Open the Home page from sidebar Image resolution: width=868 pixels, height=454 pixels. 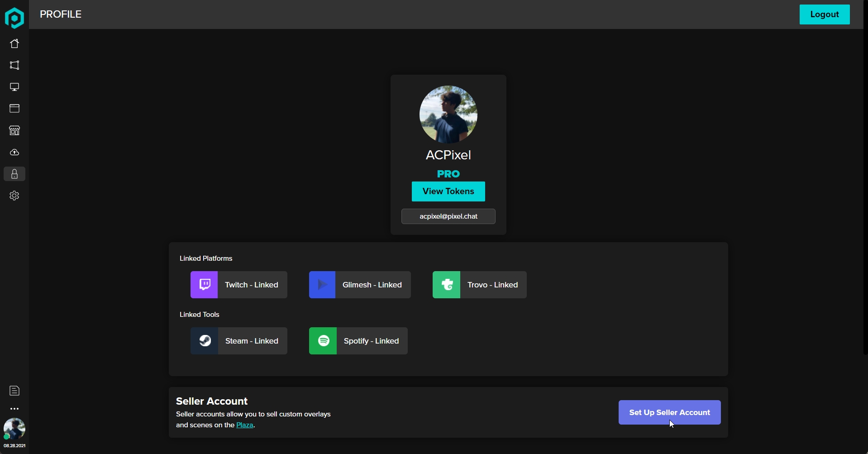[14, 43]
